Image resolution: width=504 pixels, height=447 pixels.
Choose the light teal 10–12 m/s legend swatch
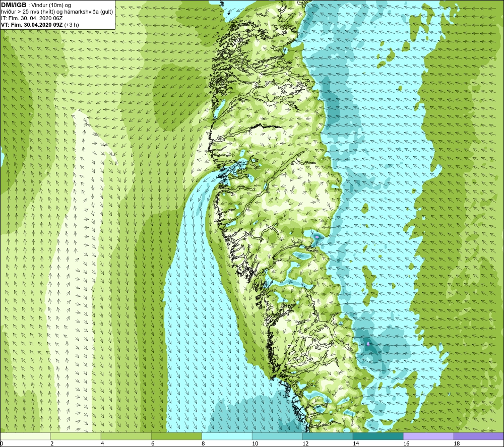[x=277, y=436]
